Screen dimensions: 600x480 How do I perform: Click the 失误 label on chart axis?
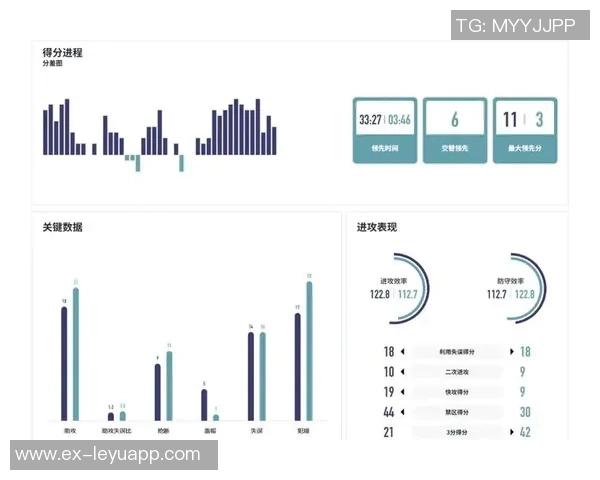(257, 429)
